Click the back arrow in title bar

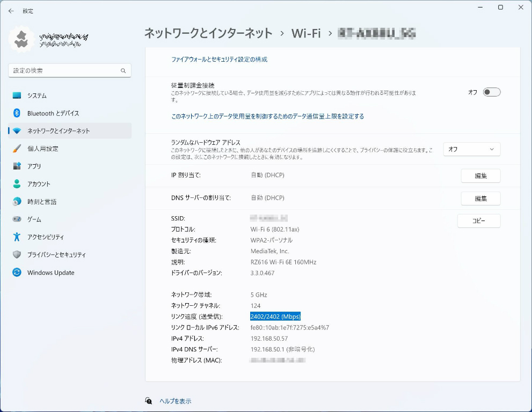[11, 11]
